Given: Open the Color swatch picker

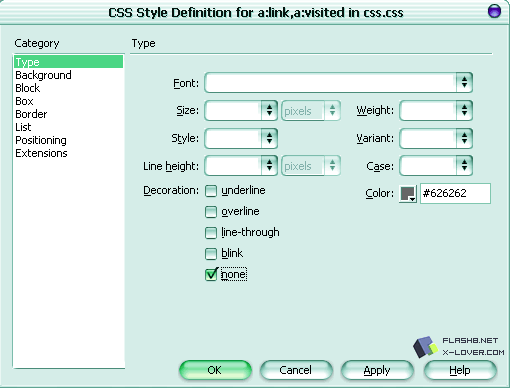Looking at the screenshot, I should pyautogui.click(x=408, y=193).
